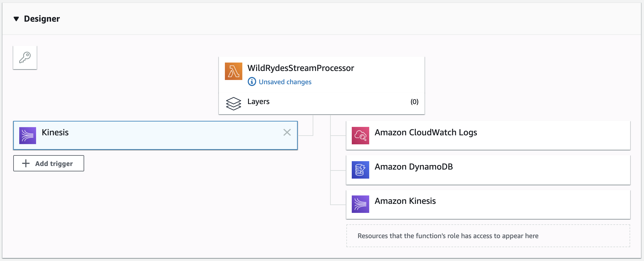Viewport: 644px width, 261px height.
Task: Click the Unsaved changes info icon
Action: point(252,81)
